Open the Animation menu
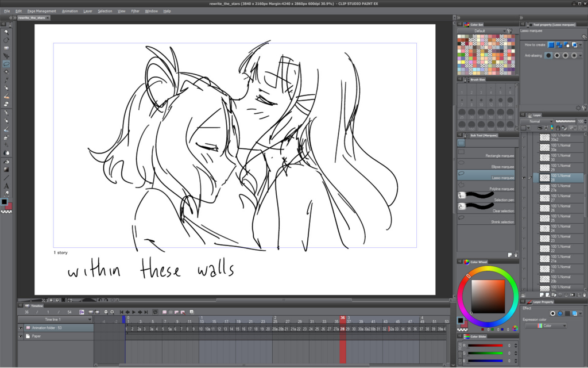This screenshot has width=588, height=368. [x=69, y=11]
